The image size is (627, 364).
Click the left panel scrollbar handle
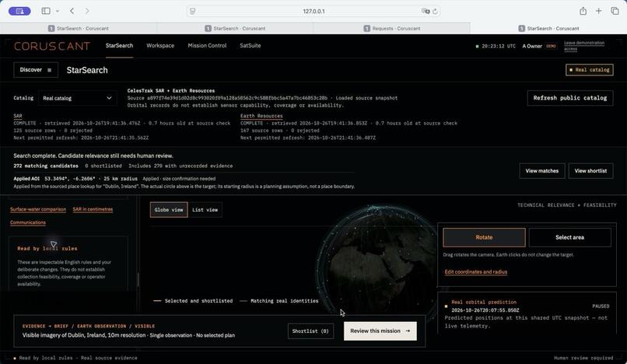pyautogui.click(x=138, y=279)
